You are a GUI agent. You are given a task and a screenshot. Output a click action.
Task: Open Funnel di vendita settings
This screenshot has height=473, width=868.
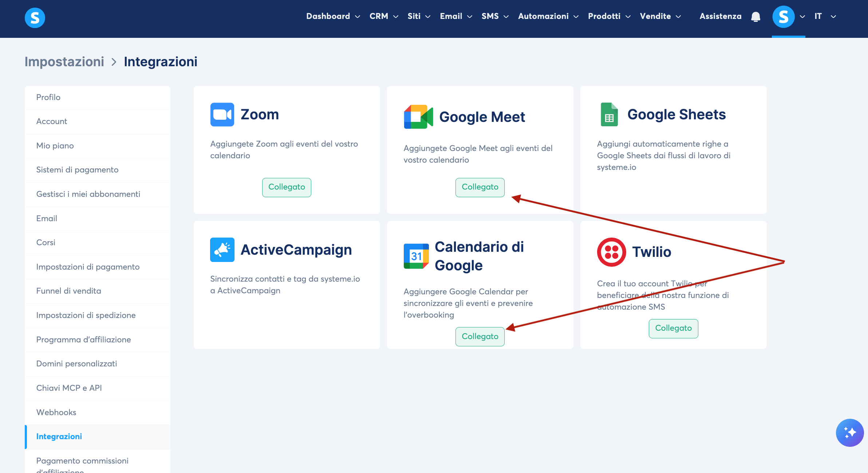pos(98,291)
